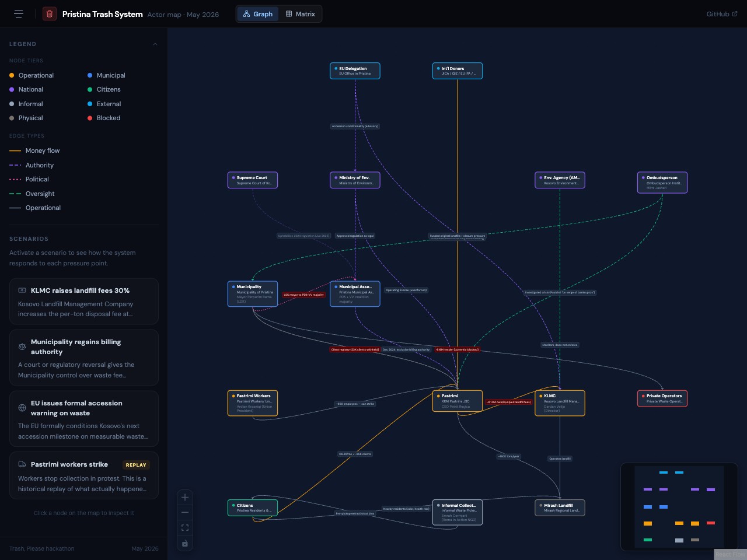Toggle the graph interactivity lock
Image resolution: width=747 pixels, height=560 pixels.
pyautogui.click(x=185, y=543)
